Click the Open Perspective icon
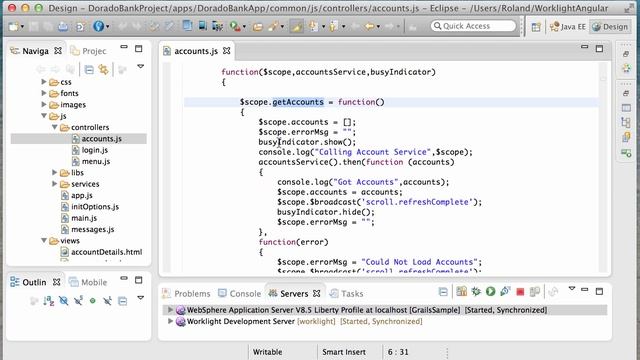 pos(536,27)
